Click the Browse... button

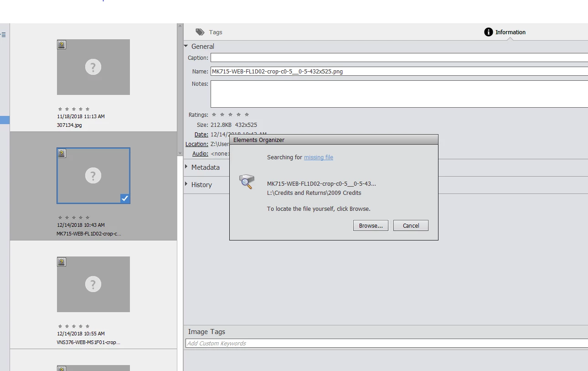pyautogui.click(x=371, y=225)
